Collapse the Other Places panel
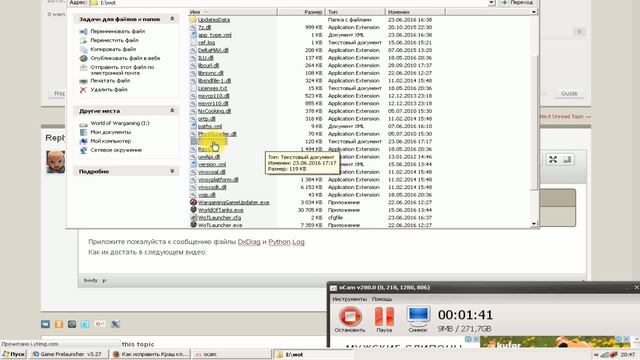The height and width of the screenshot is (360, 640). coord(172,111)
